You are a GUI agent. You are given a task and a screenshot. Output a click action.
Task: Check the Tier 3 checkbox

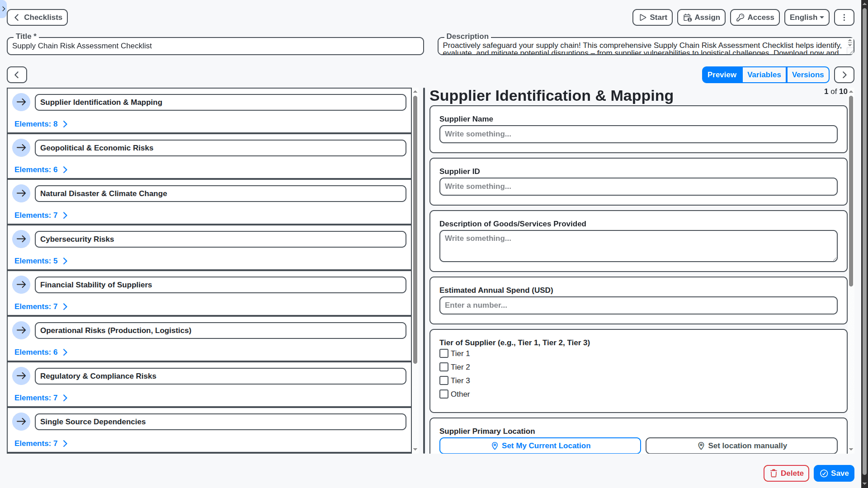click(x=444, y=380)
